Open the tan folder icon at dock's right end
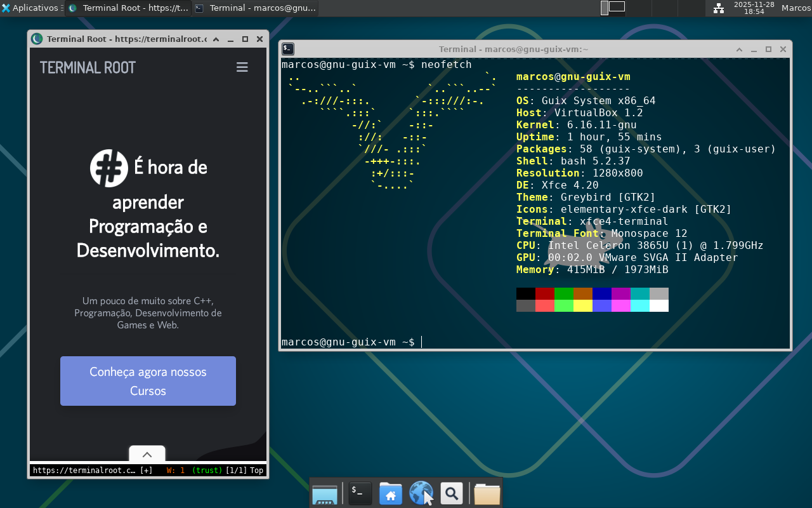812x508 pixels. coord(487,493)
